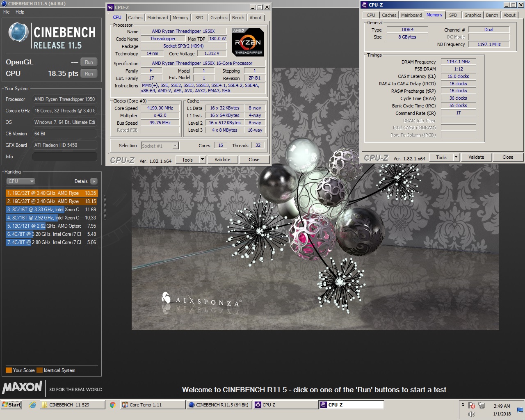The image size is (525, 420).
Task: Switch to Mainboard tab in right CPU-Z window
Action: (x=411, y=15)
